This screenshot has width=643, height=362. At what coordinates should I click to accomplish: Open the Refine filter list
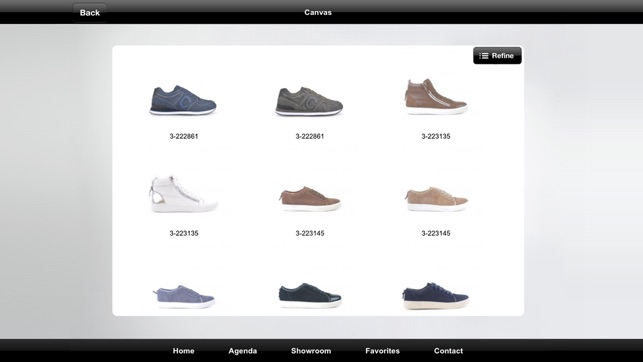[x=497, y=56]
